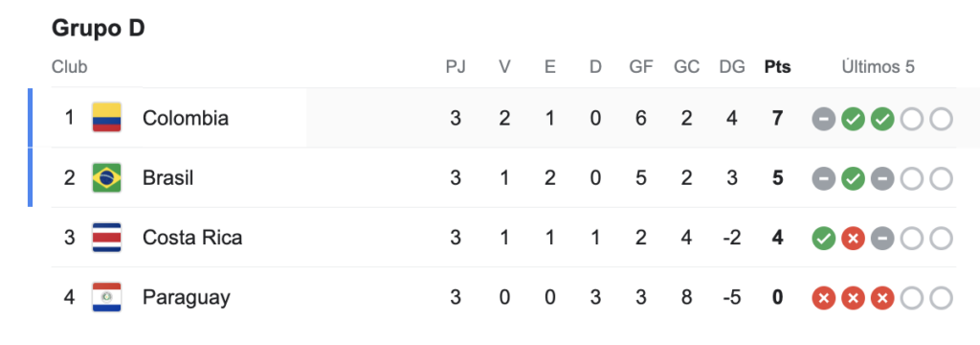
Task: Click the Grupo D heading
Action: [99, 28]
